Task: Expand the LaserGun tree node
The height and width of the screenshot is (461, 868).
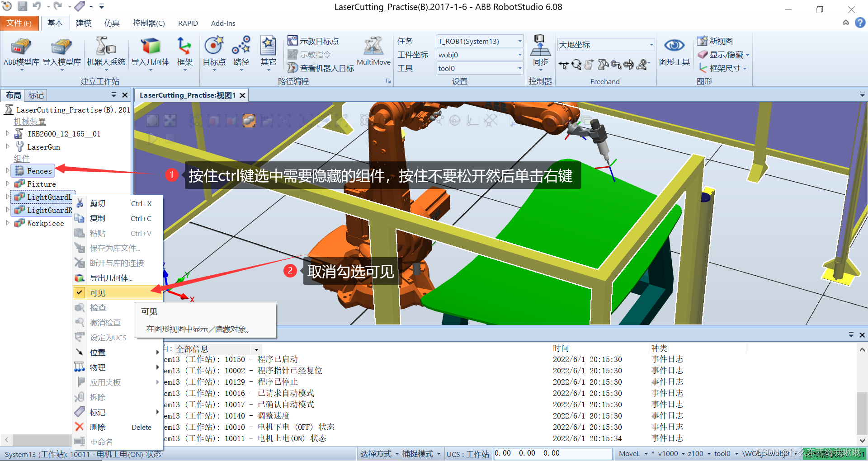Action: (7, 146)
